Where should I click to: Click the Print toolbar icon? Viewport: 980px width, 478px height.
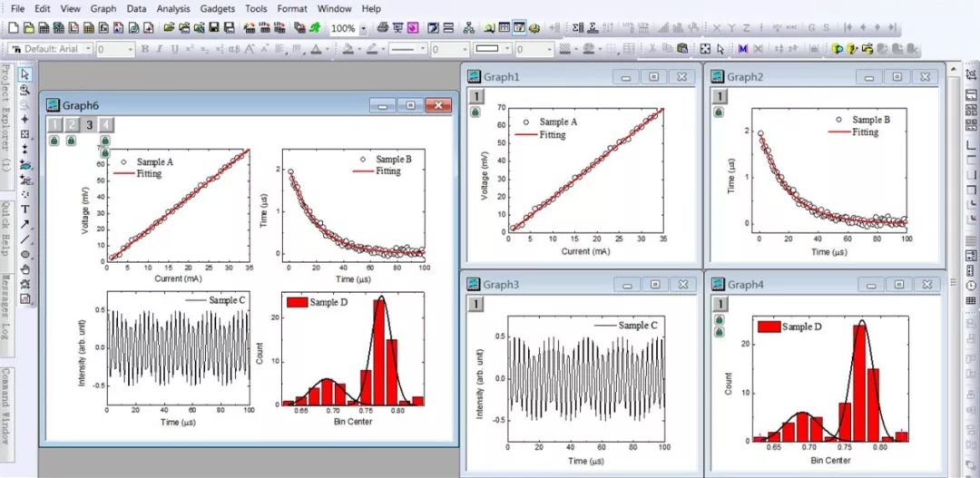click(383, 27)
